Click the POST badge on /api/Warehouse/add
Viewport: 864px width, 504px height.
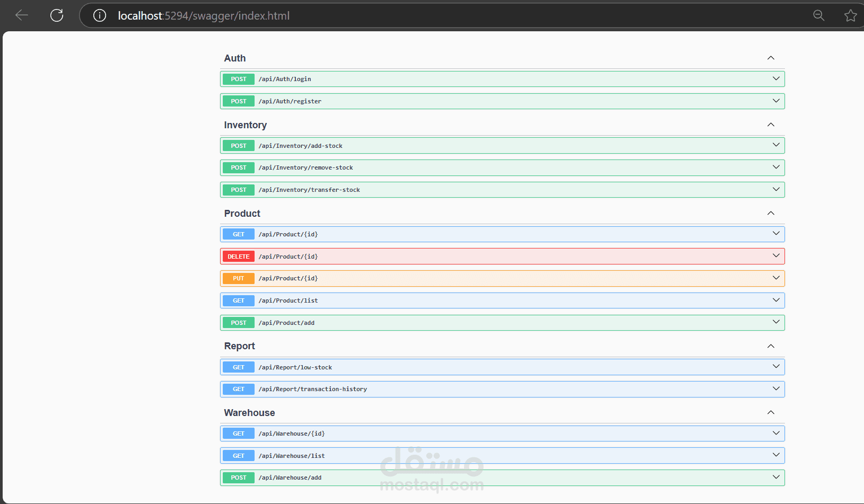coord(238,477)
